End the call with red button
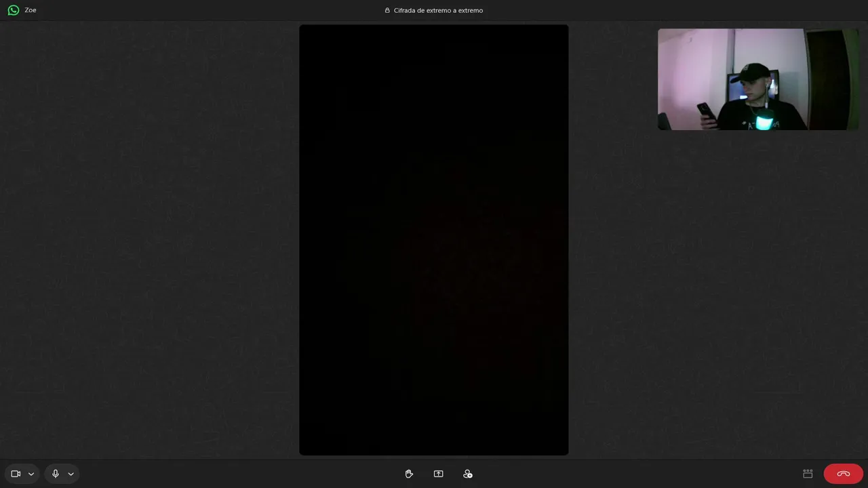The image size is (868, 488). [x=844, y=474]
